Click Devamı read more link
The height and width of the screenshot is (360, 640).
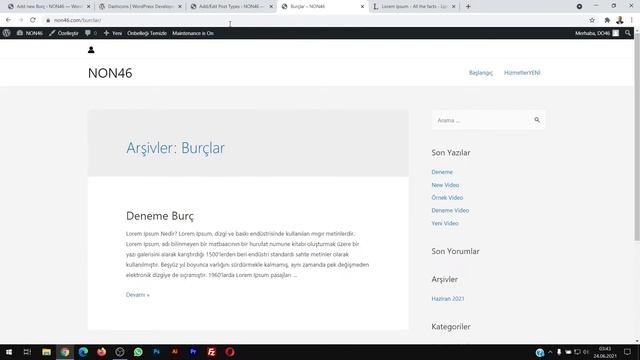coord(138,295)
